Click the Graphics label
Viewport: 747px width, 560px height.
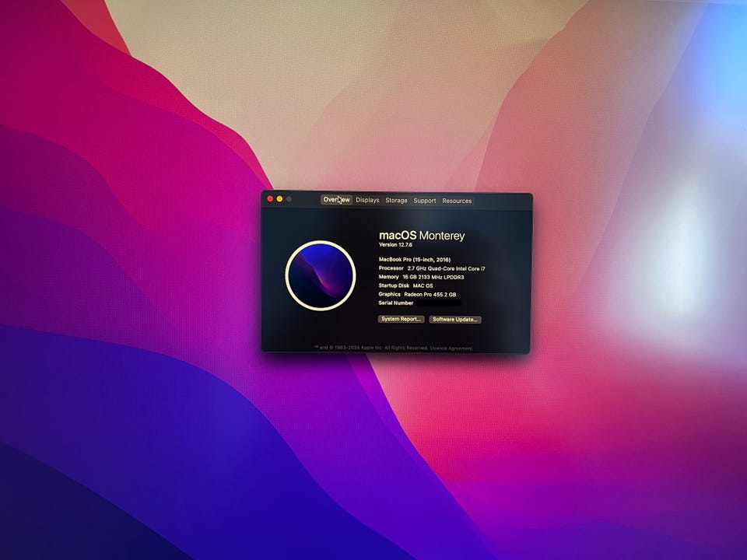click(390, 294)
